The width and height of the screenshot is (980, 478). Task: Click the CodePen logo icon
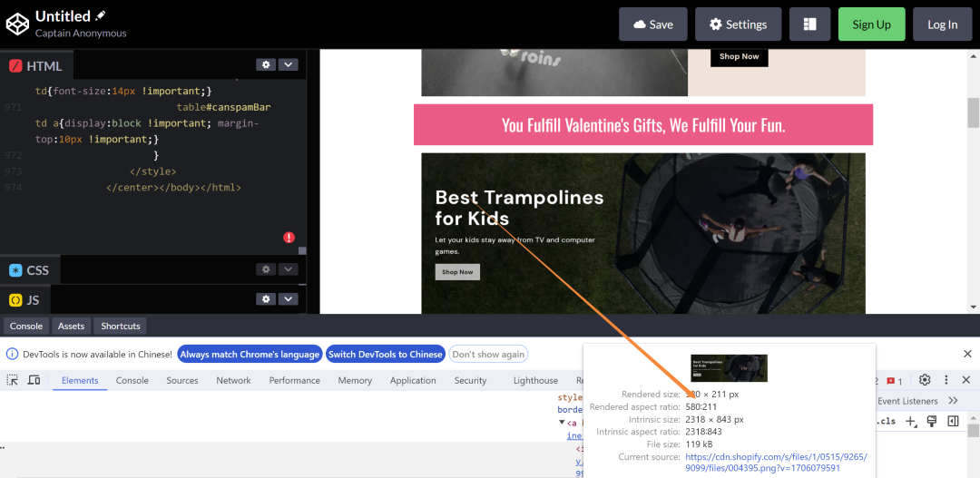[16, 24]
